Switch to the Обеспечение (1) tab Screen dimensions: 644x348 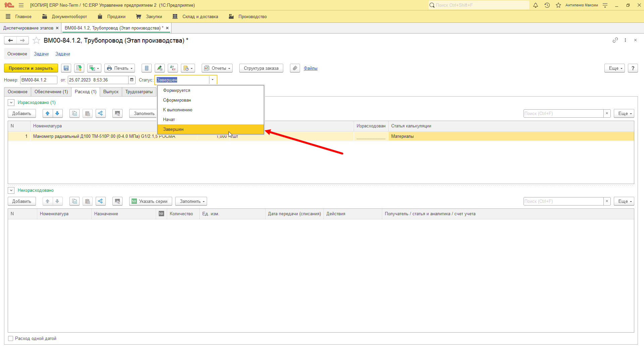[51, 92]
